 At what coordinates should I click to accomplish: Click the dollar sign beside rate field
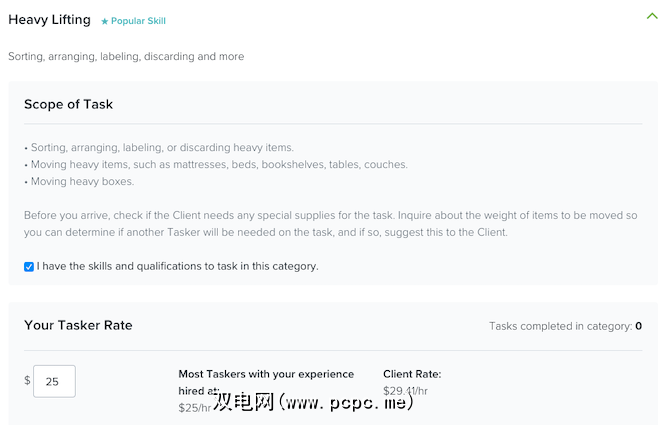(27, 380)
